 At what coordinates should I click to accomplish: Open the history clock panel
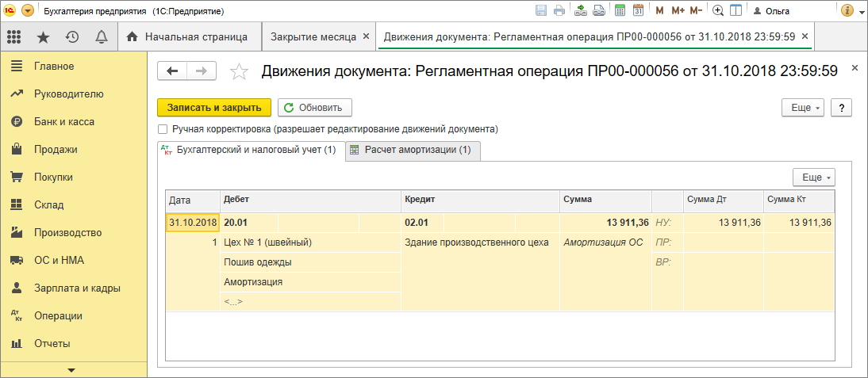click(x=72, y=37)
